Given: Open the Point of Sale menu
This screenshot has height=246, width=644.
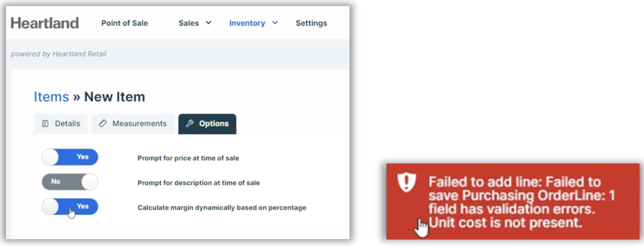Looking at the screenshot, I should (x=124, y=23).
